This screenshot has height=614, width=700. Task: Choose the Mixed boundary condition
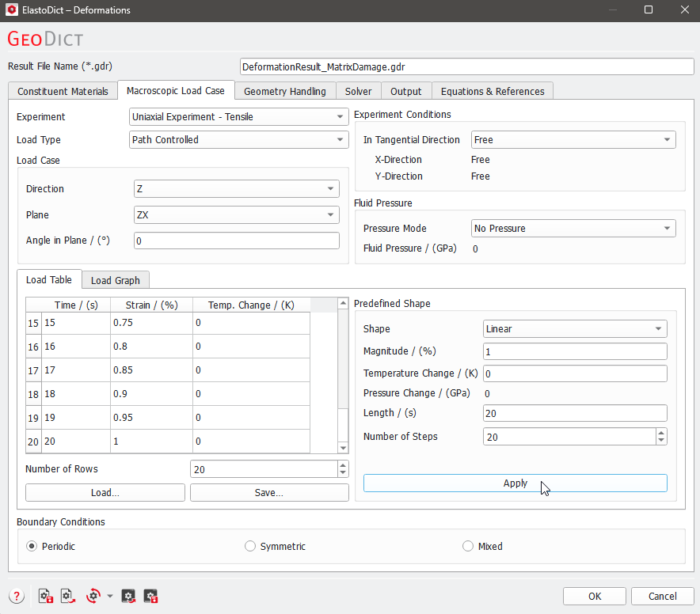468,546
